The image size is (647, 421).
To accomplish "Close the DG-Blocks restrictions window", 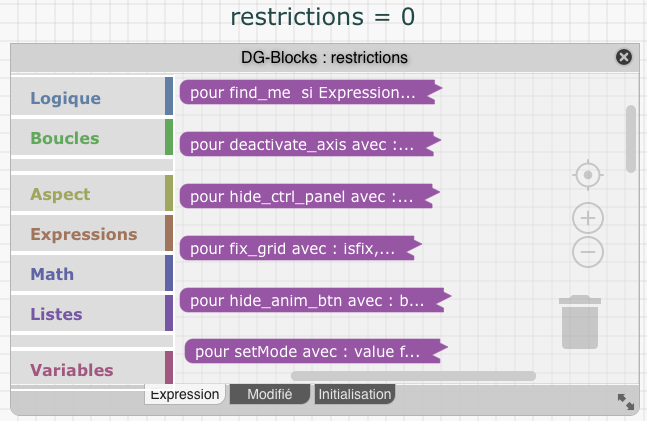I will (624, 57).
